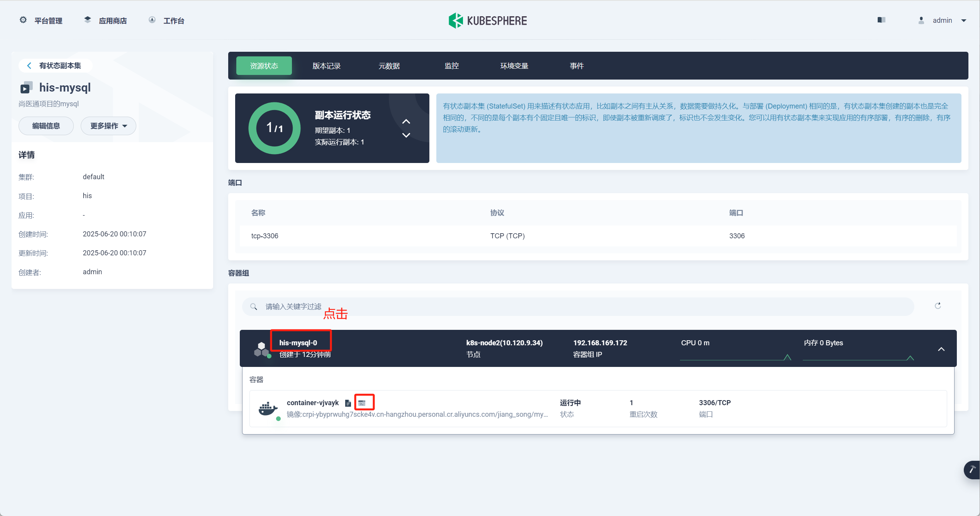This screenshot has height=516, width=980.
Task: Click the cluster value default
Action: [x=93, y=177]
